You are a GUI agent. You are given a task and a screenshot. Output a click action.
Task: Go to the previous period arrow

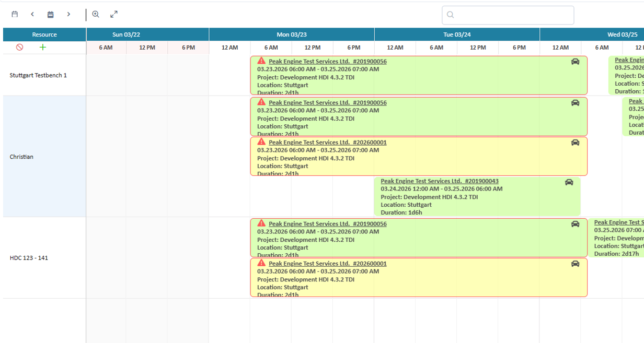pyautogui.click(x=32, y=14)
